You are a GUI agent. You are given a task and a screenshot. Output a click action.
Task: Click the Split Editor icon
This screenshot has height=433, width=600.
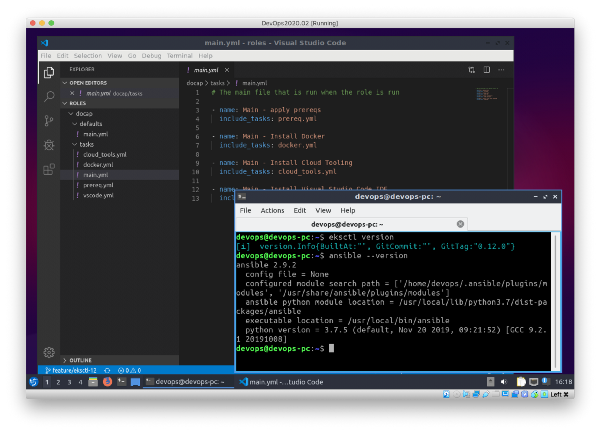pyautogui.click(x=486, y=70)
